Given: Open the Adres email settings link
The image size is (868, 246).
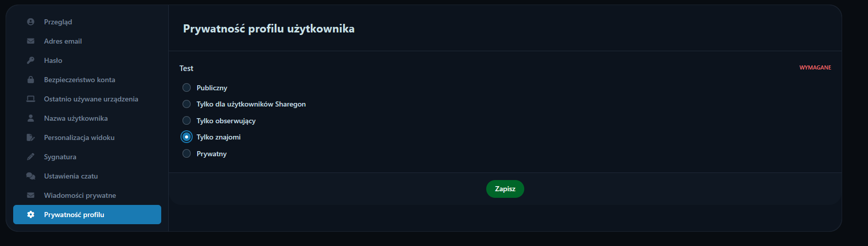Looking at the screenshot, I should pyautogui.click(x=63, y=41).
